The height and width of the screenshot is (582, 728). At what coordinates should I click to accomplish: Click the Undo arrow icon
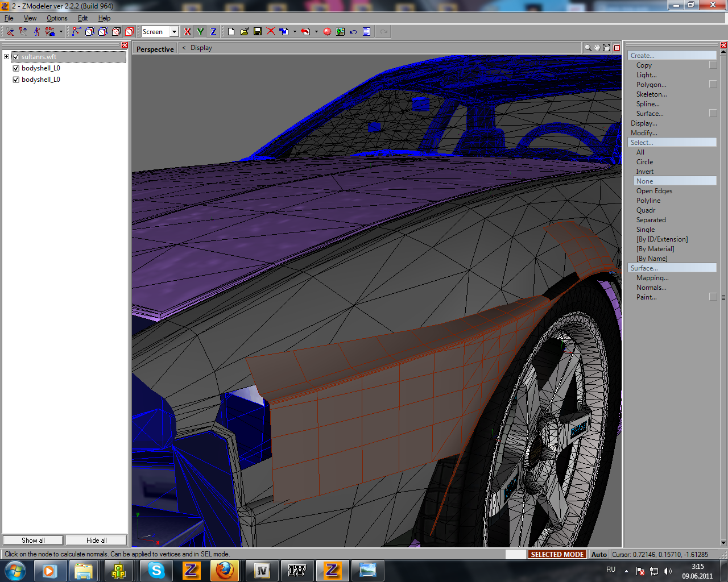353,32
